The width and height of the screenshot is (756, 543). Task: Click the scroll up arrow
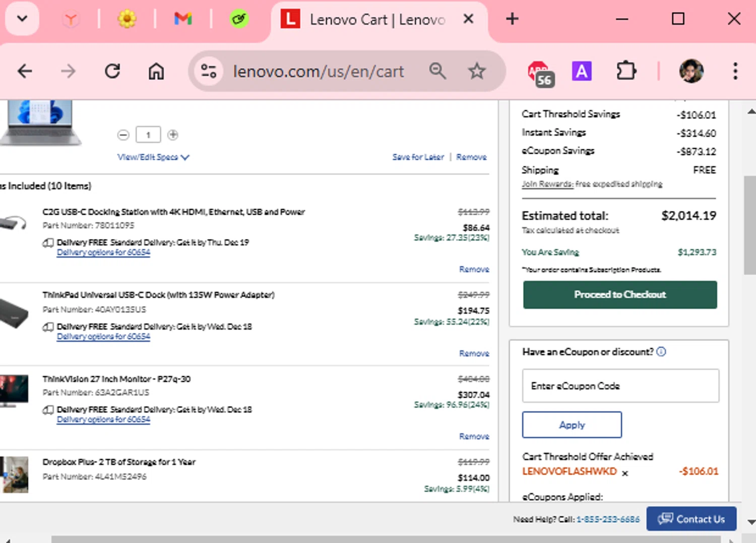tap(751, 111)
